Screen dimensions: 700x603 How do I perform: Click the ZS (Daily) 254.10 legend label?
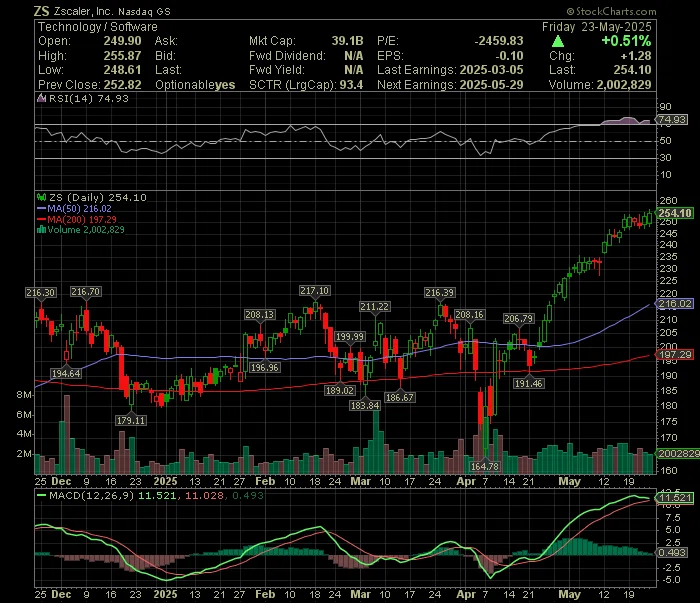(93, 198)
